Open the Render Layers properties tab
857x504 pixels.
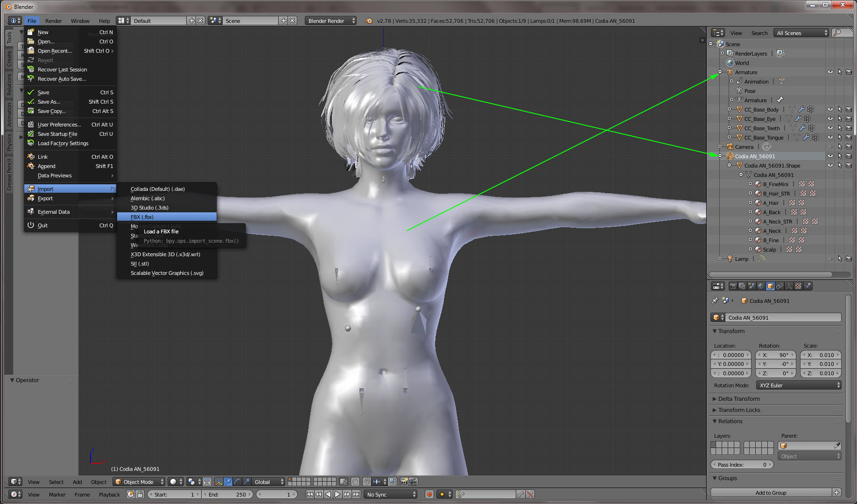pyautogui.click(x=742, y=286)
